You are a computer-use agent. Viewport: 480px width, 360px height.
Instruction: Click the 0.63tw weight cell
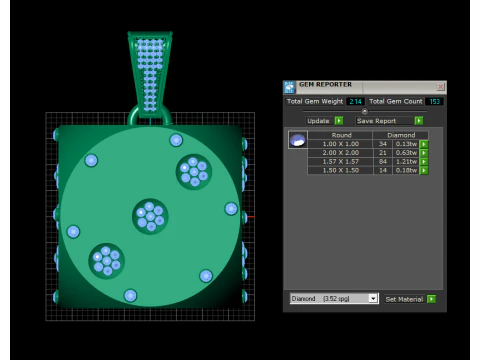[406, 153]
